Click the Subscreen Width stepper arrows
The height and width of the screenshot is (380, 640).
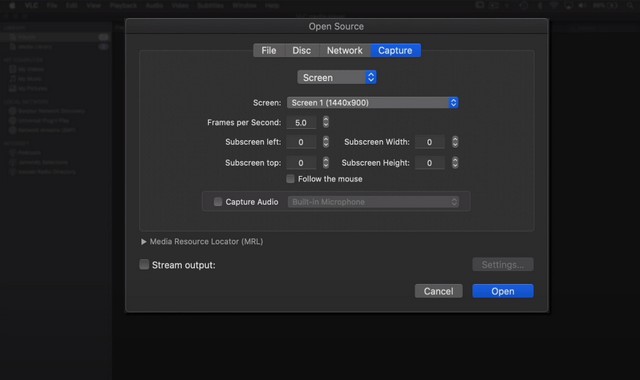[x=455, y=142]
